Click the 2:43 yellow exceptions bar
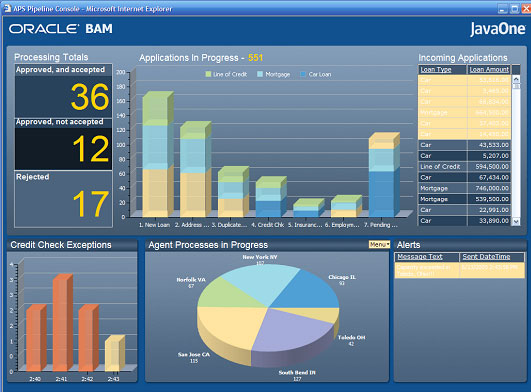Image resolution: width=531 pixels, height=392 pixels. [114, 353]
